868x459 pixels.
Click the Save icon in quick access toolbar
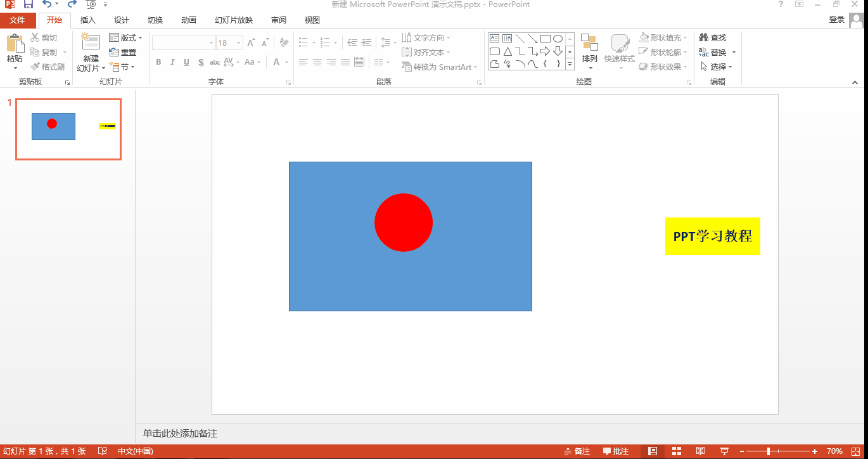tap(28, 4)
